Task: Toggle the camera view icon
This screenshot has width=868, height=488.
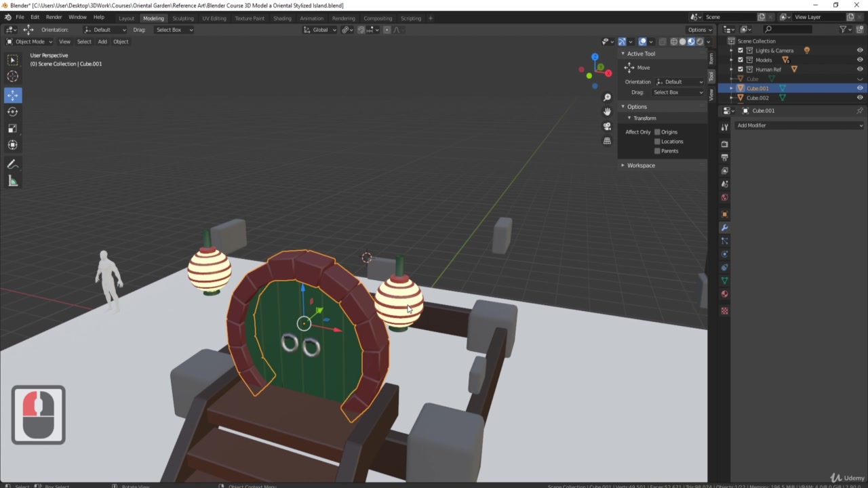Action: click(607, 126)
